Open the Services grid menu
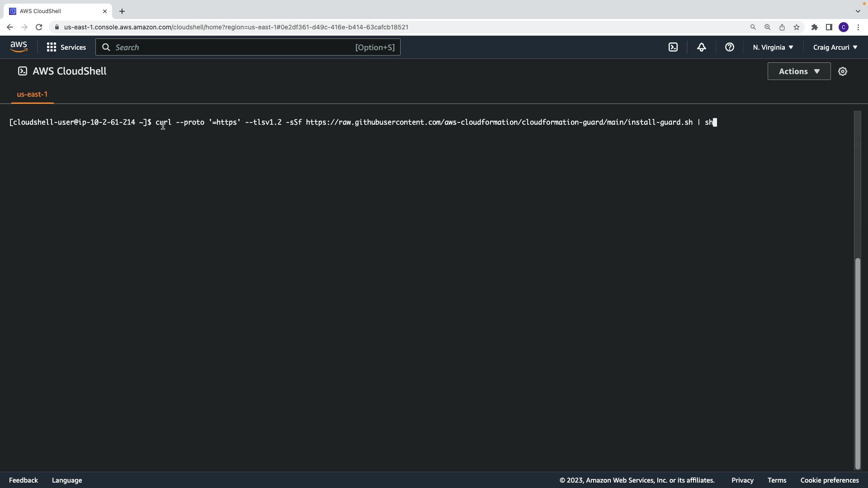This screenshot has width=868, height=488. [x=66, y=47]
